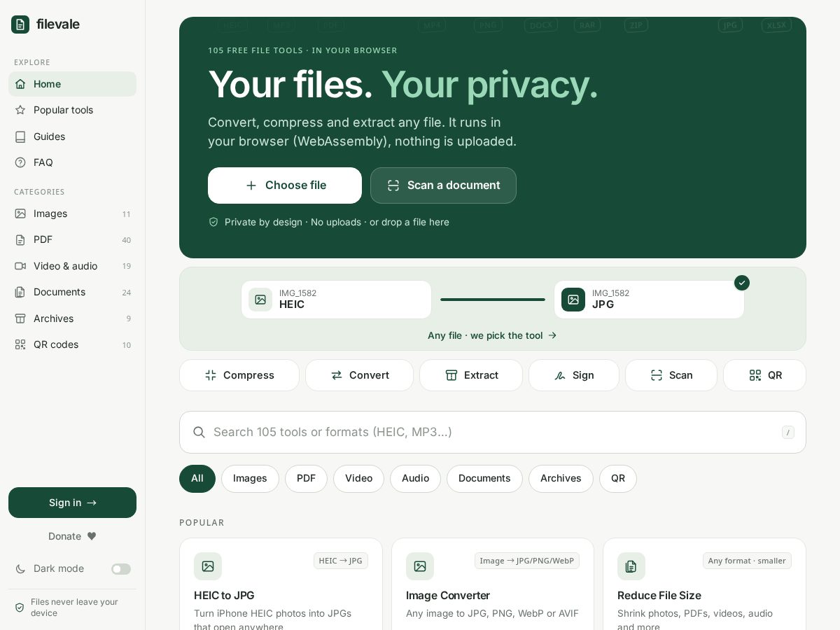
Task: Select the Video filter chip
Action: click(x=358, y=479)
